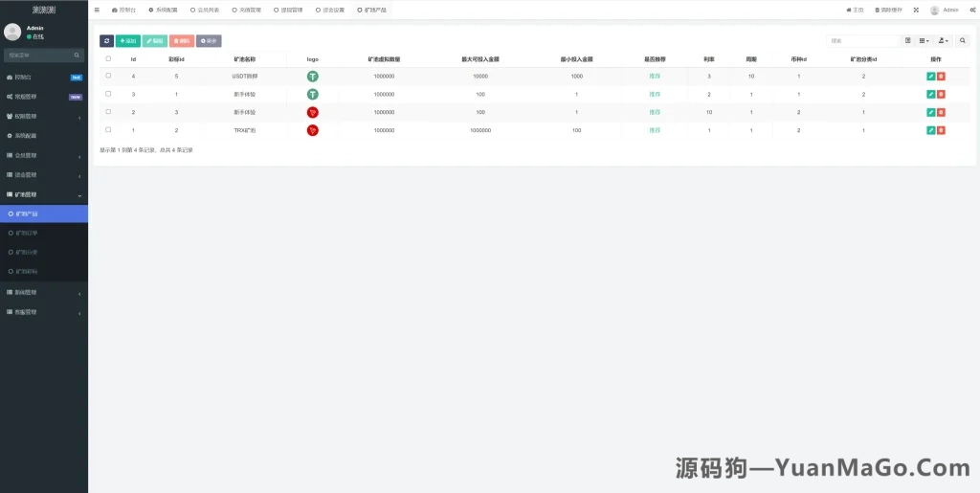Click the refresh table button
Screen dimensions: 980x493
[106, 40]
